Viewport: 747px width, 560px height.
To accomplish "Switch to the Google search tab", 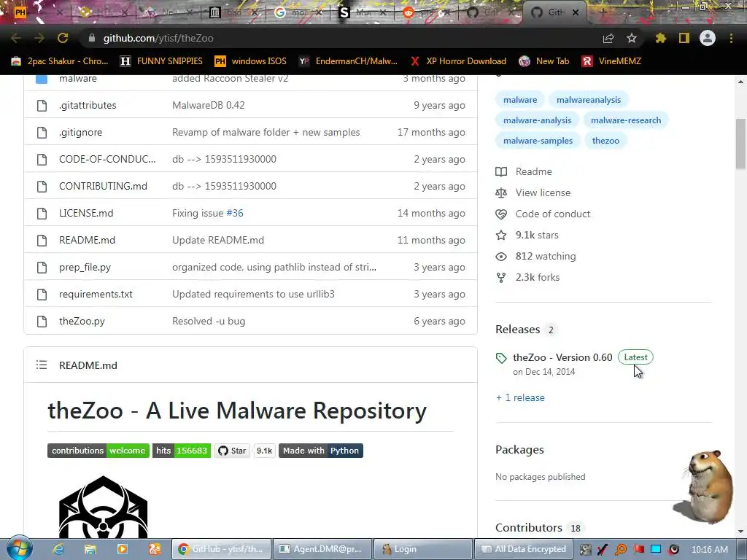I will [298, 12].
